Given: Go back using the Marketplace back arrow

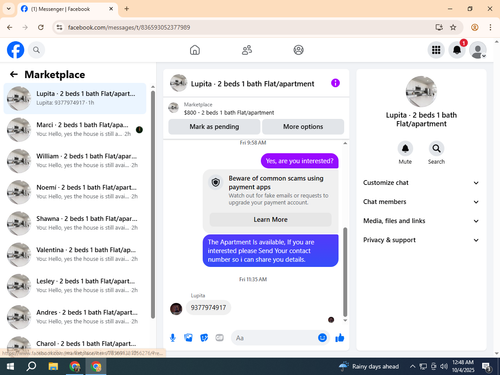Looking at the screenshot, I should tap(14, 74).
